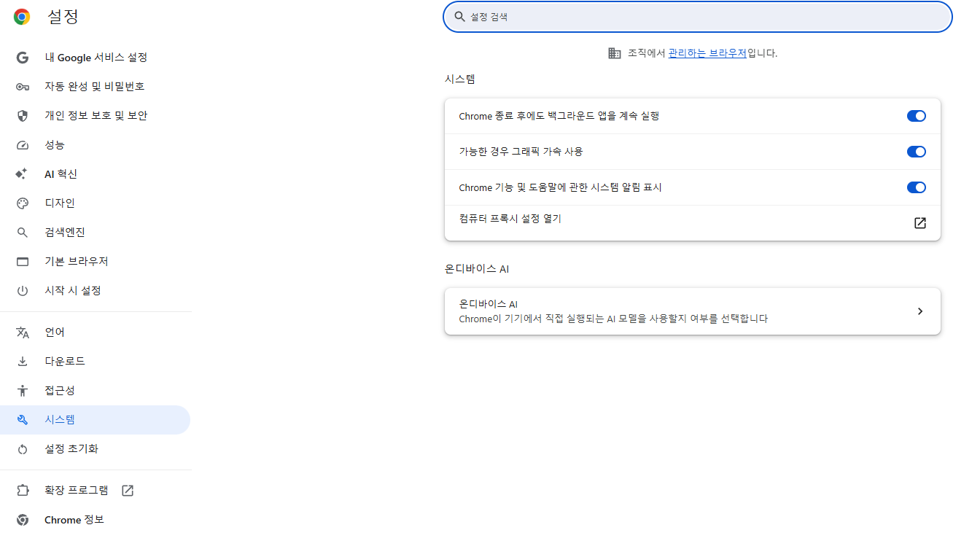Click the sparkle icon for AI 혁신
The image size is (980, 549).
coord(22,174)
